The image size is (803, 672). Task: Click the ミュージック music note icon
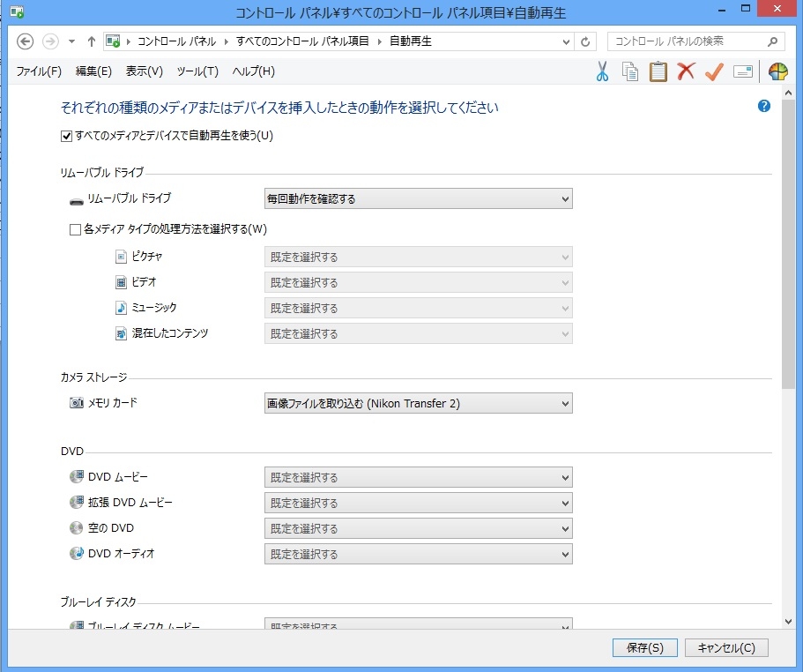click(121, 308)
